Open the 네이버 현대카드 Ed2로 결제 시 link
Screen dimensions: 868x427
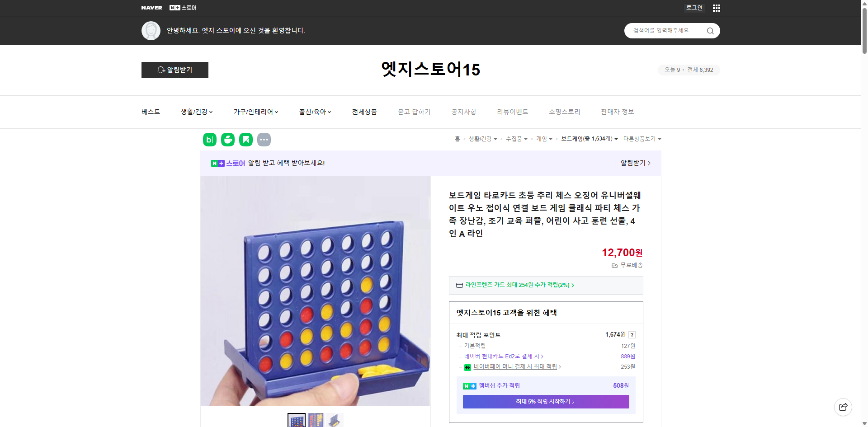tap(503, 356)
